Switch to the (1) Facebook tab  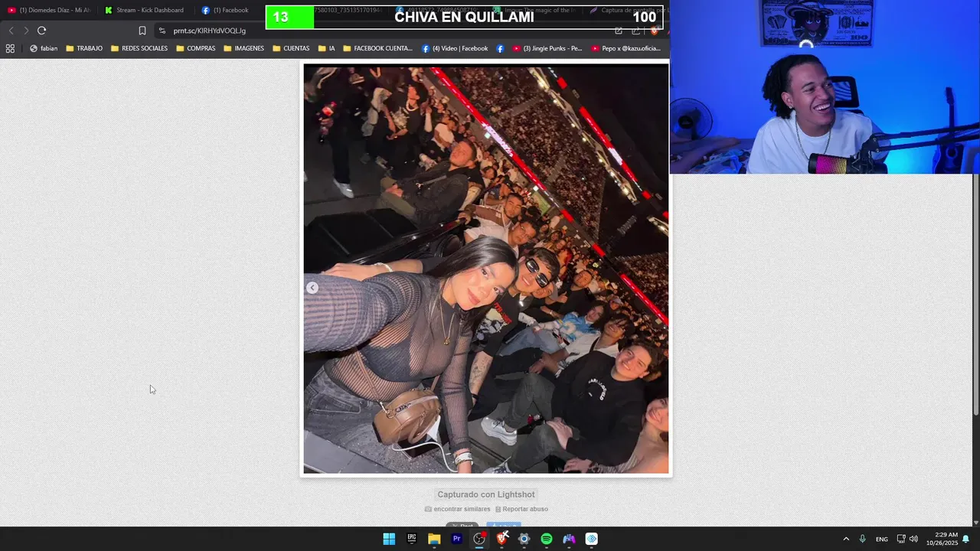point(227,10)
